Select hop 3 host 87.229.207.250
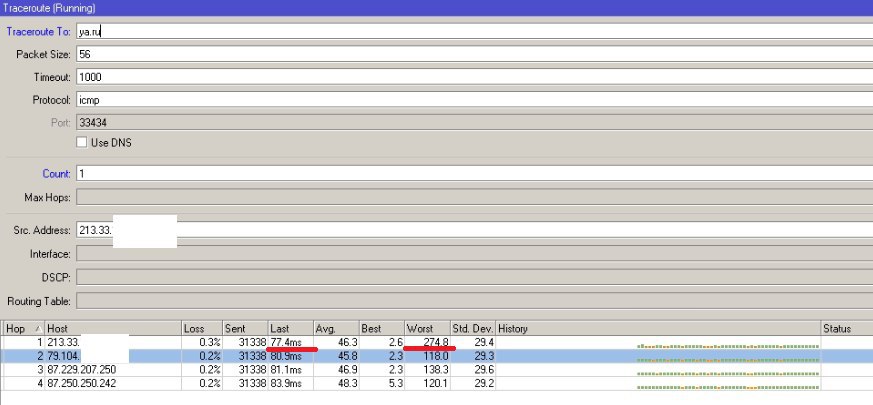This screenshot has width=873, height=405. tap(82, 369)
